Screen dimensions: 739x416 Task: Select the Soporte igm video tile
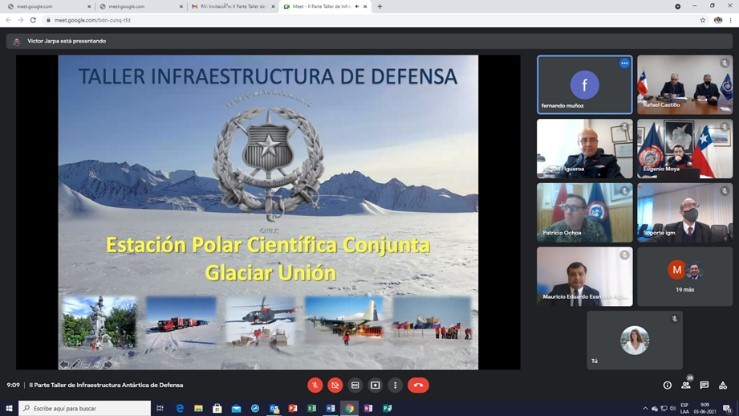tap(685, 212)
